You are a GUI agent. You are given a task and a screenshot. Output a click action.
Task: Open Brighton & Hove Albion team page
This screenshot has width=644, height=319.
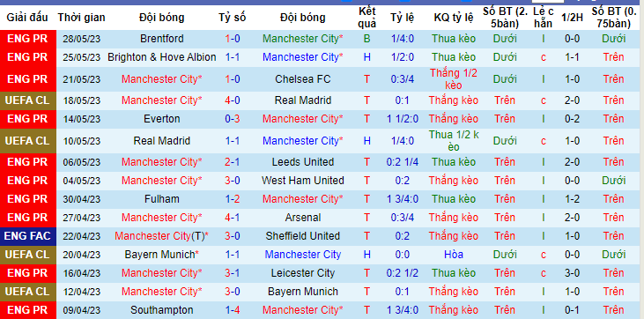point(161,57)
